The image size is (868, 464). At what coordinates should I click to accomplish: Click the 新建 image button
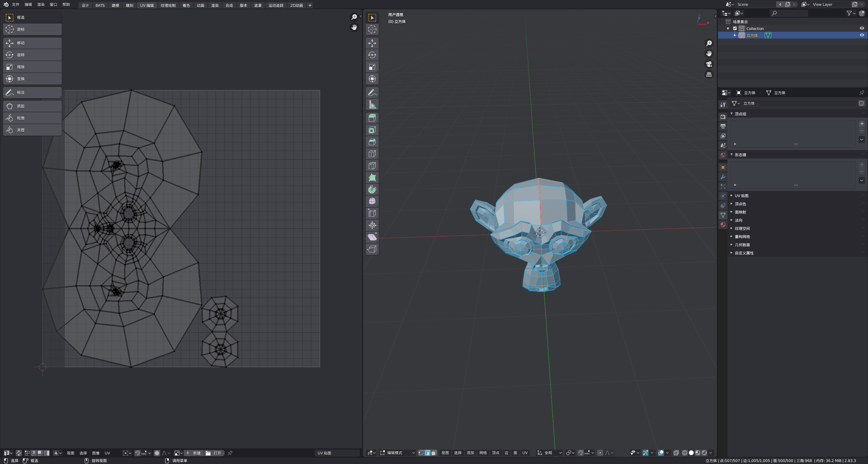coord(194,453)
